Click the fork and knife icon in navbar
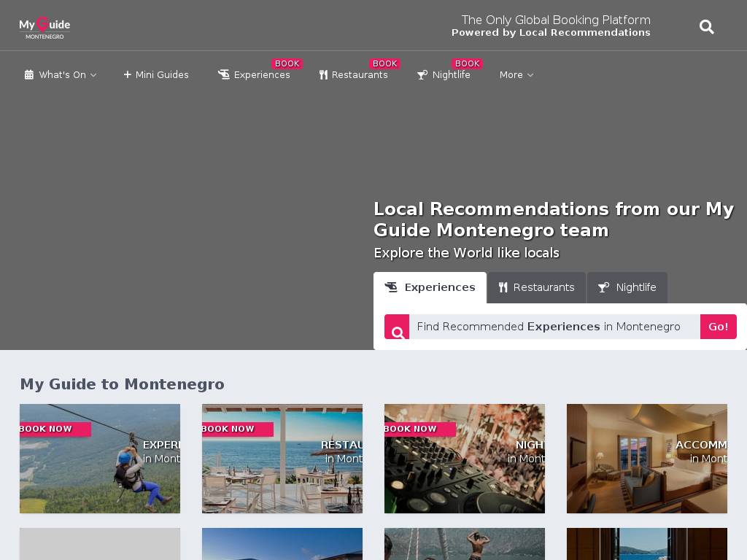 (x=323, y=75)
